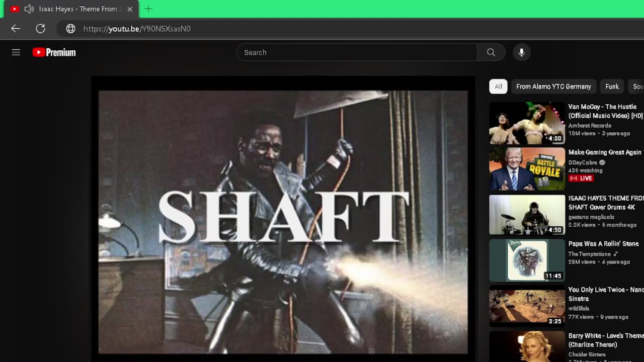Select the Funk filter chip
The height and width of the screenshot is (362, 644).
click(x=612, y=86)
